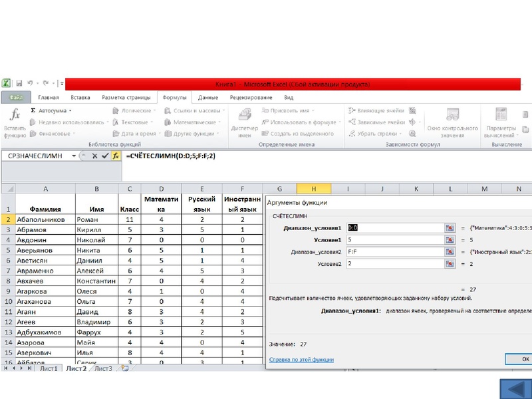Viewport: 532px width, 399px height.
Task: Expand the Автосумма dropdown
Action: (x=70, y=110)
